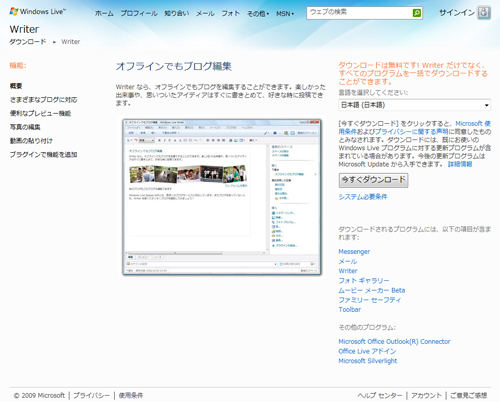Click the green web search icon
Image resolution: width=500 pixels, height=402 pixels.
coord(417,13)
